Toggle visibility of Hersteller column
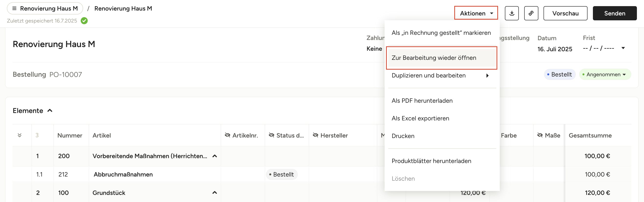This screenshot has width=644, height=202. [315, 135]
